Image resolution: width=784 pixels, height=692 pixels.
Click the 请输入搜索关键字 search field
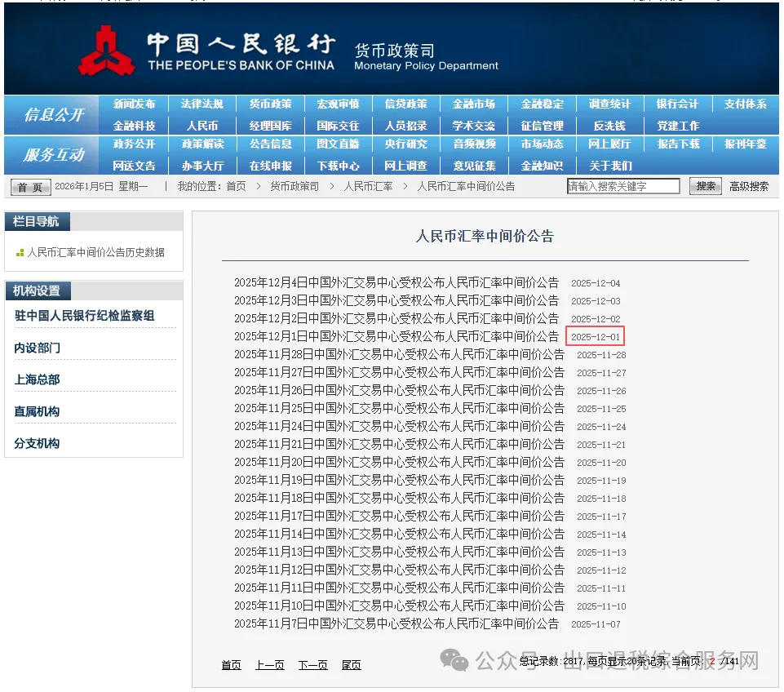[x=624, y=185]
